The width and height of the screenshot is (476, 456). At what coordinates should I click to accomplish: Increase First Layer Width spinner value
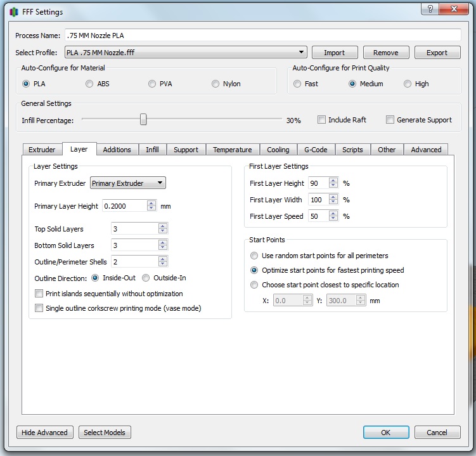[333, 197]
